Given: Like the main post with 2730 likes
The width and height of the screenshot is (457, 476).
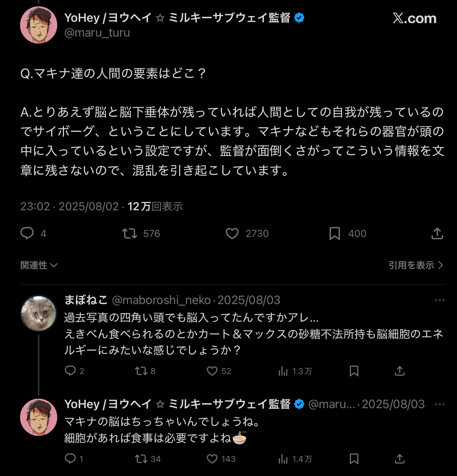Looking at the screenshot, I should coord(232,233).
